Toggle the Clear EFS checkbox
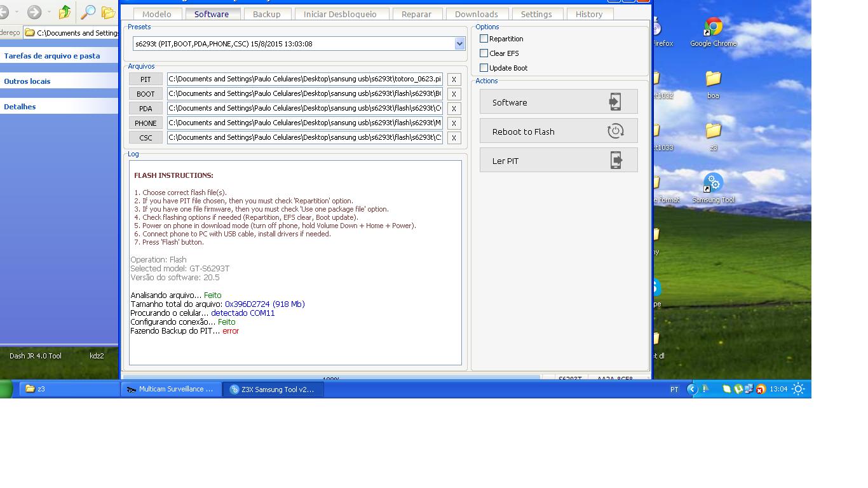This screenshot has width=868, height=488. [x=484, y=53]
